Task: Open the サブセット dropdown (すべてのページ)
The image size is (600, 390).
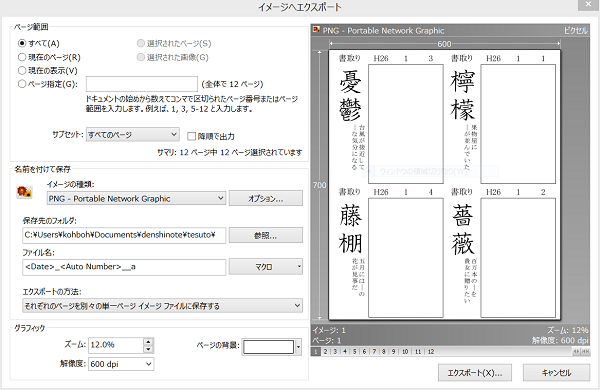Action: 133,134
